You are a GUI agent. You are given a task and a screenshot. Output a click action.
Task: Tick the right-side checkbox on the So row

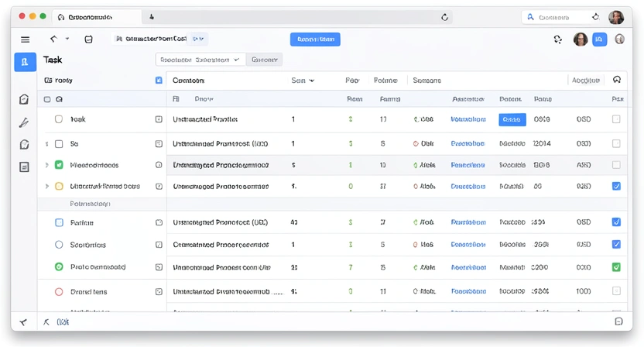(x=616, y=143)
